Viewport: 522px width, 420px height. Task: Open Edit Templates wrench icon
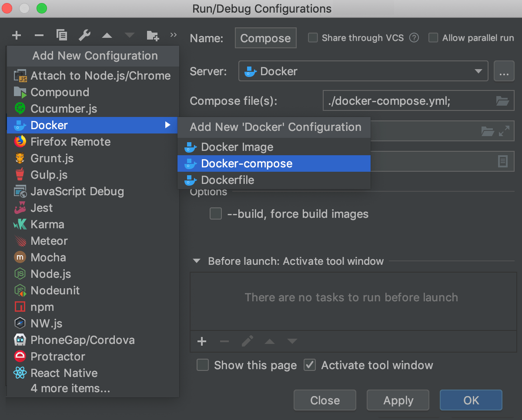(x=84, y=35)
